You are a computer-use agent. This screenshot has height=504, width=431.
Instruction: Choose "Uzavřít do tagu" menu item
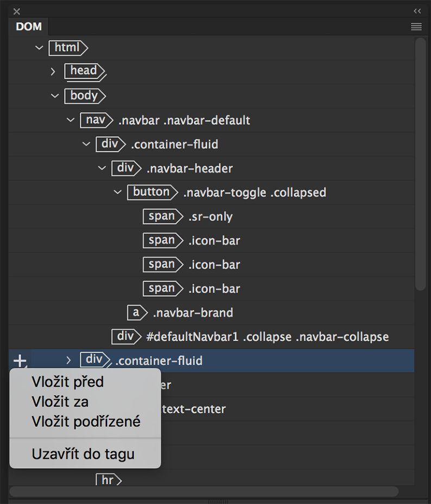pyautogui.click(x=83, y=454)
